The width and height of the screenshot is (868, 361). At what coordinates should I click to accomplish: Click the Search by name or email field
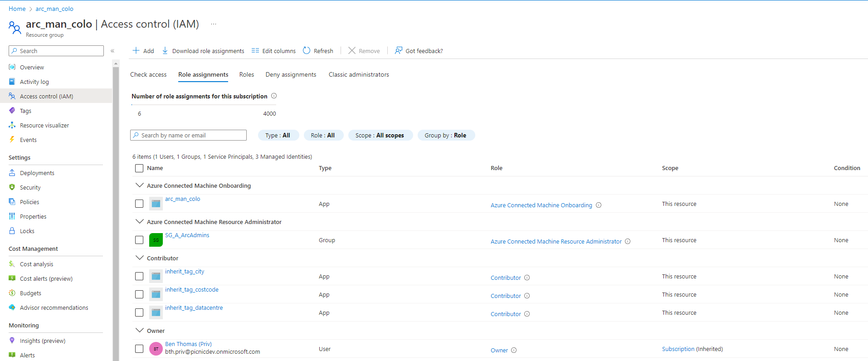(188, 135)
